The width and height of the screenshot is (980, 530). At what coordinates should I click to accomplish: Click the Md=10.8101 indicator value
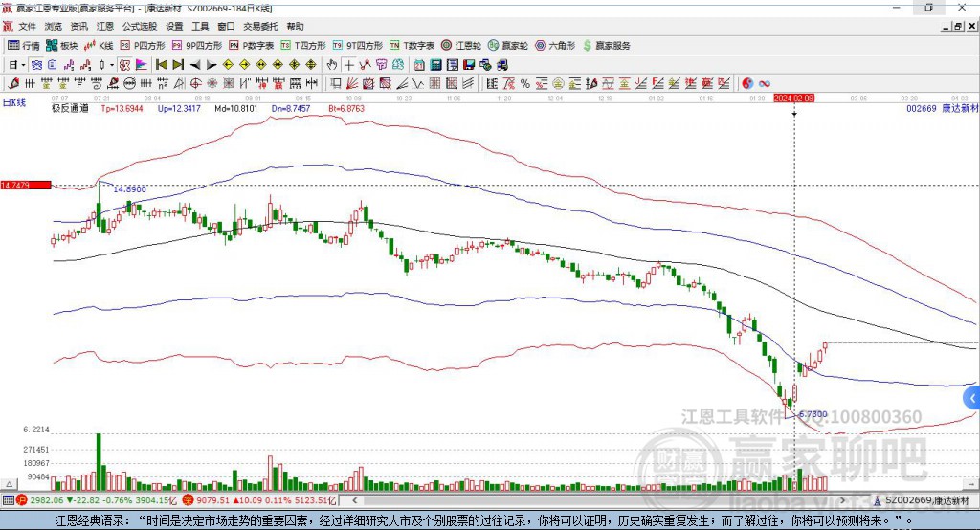pyautogui.click(x=236, y=109)
